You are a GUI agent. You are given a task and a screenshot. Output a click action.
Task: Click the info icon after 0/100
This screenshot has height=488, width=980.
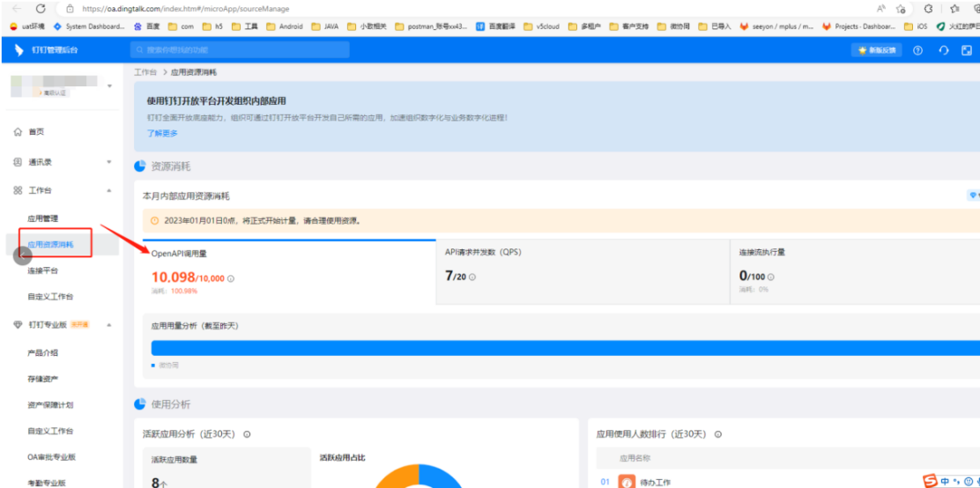pos(770,277)
